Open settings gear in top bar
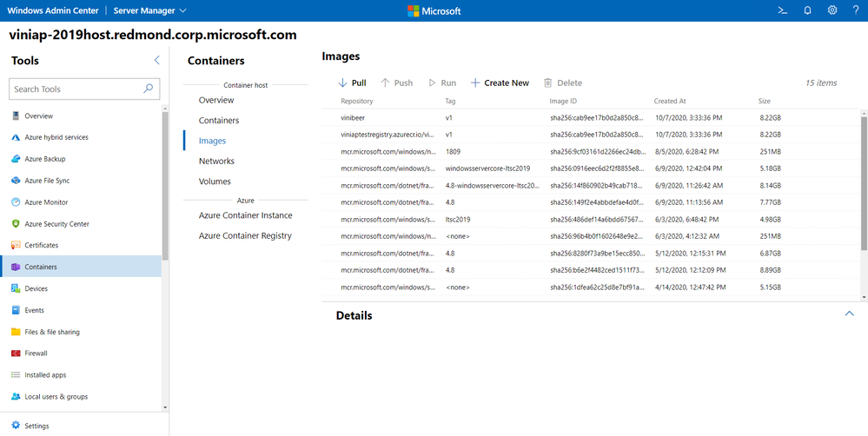 click(832, 10)
